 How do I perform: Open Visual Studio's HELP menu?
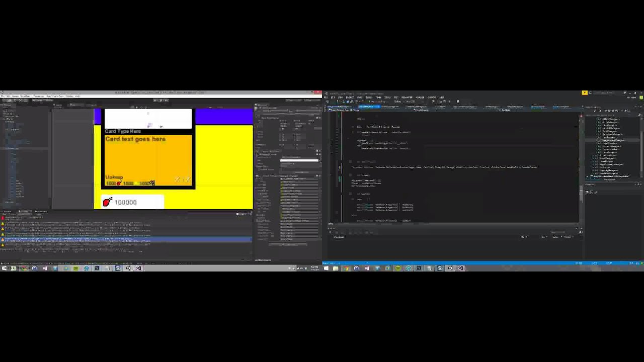pos(442,97)
